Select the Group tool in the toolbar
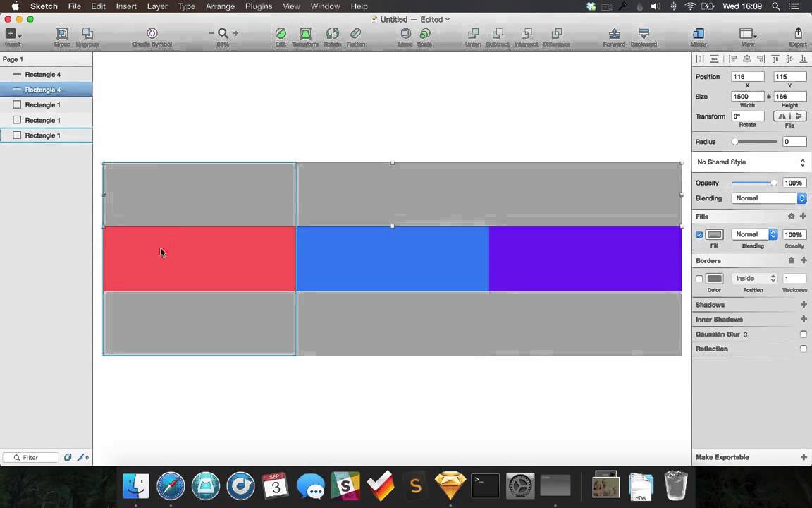Screen dimensions: 812x508 (62, 35)
